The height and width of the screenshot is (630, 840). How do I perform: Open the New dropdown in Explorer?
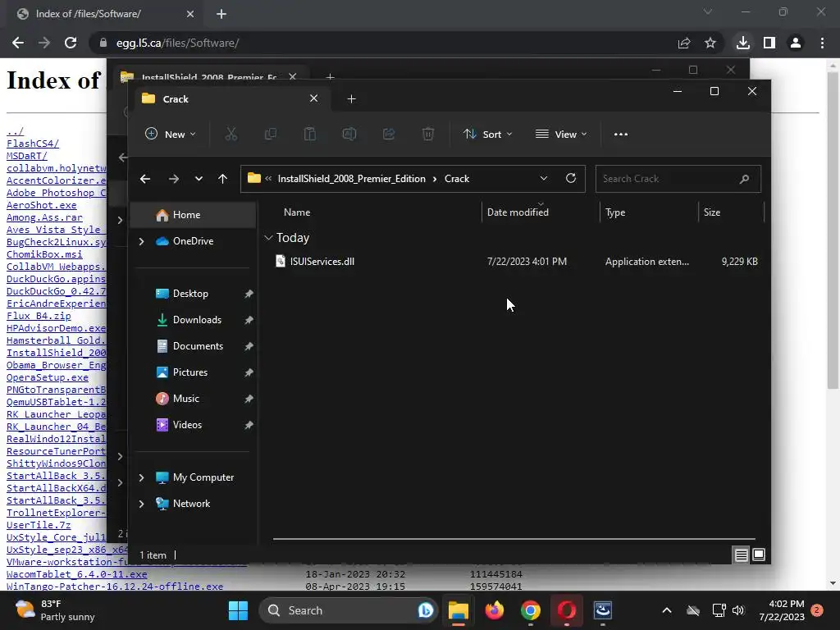point(171,134)
